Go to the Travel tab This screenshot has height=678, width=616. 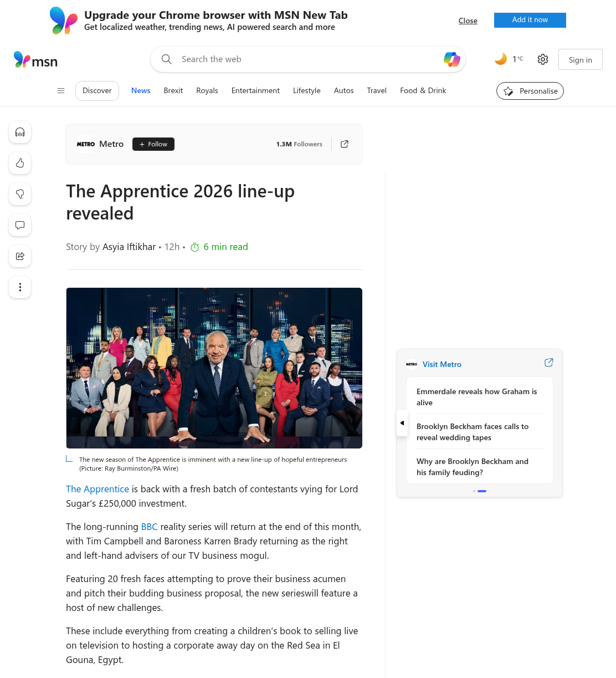(377, 91)
